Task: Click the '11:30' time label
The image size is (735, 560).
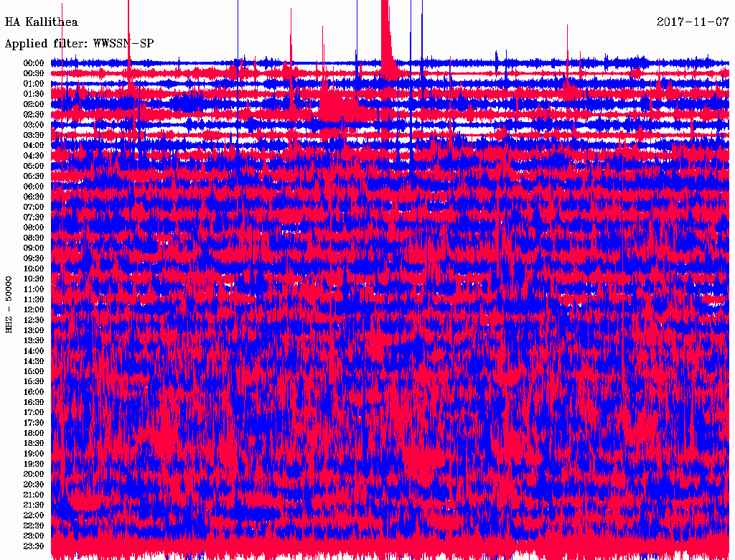Action: tap(34, 299)
